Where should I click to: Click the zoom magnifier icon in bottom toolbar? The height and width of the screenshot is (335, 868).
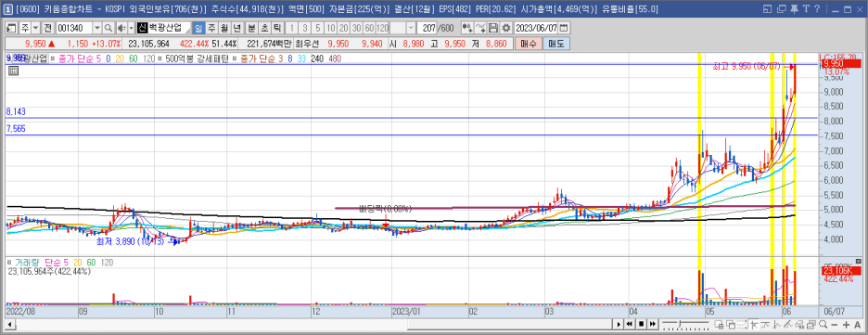pyautogui.click(x=824, y=324)
